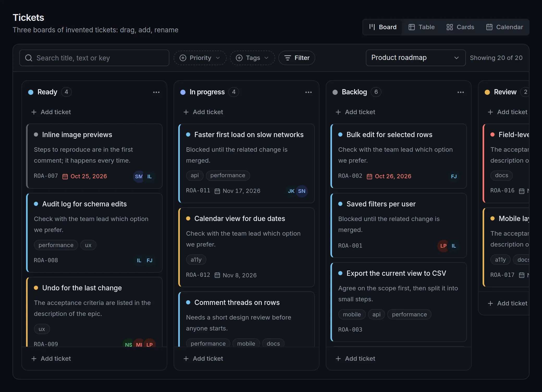This screenshot has width=542, height=392.
Task: Click the IL avatar on ROA-008
Action: pyautogui.click(x=139, y=260)
